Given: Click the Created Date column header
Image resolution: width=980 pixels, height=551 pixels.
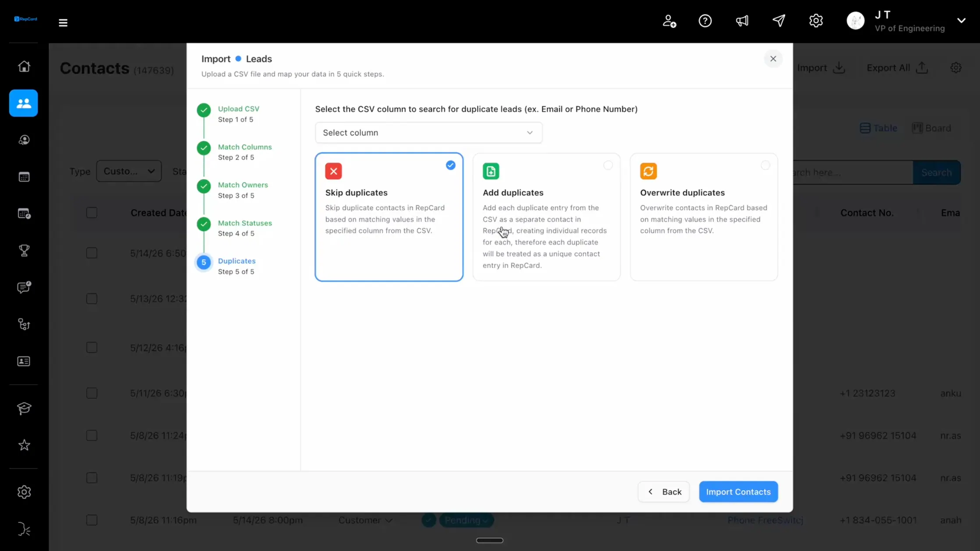Looking at the screenshot, I should click(x=159, y=213).
